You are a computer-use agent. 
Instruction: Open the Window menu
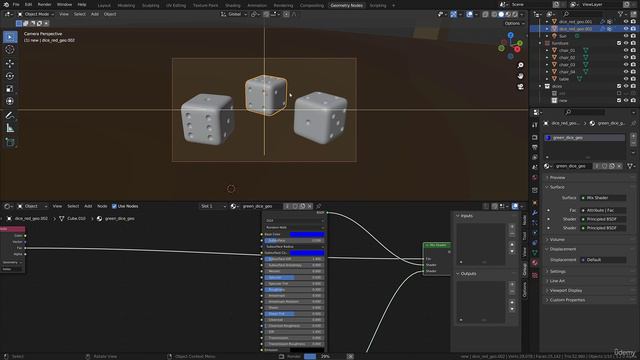(x=64, y=4)
